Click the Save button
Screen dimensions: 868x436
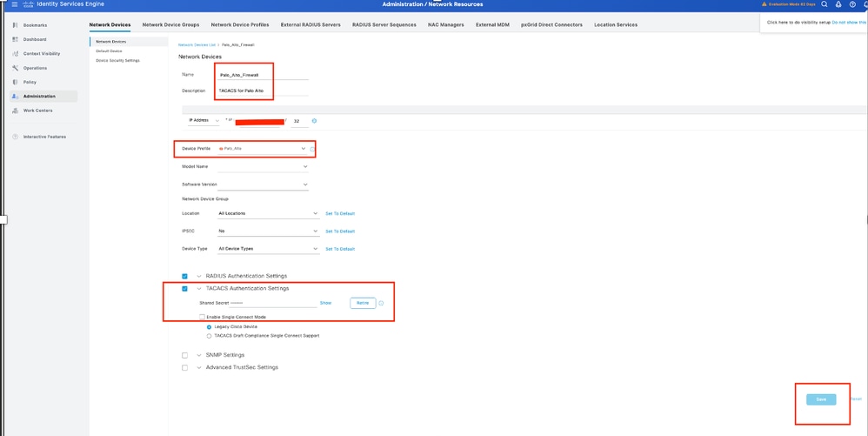pyautogui.click(x=821, y=399)
